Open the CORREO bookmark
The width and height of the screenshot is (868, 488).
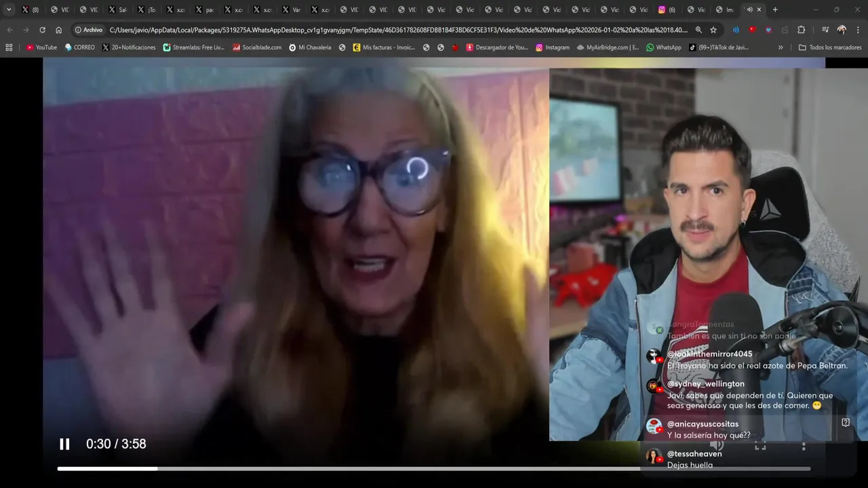pos(80,47)
